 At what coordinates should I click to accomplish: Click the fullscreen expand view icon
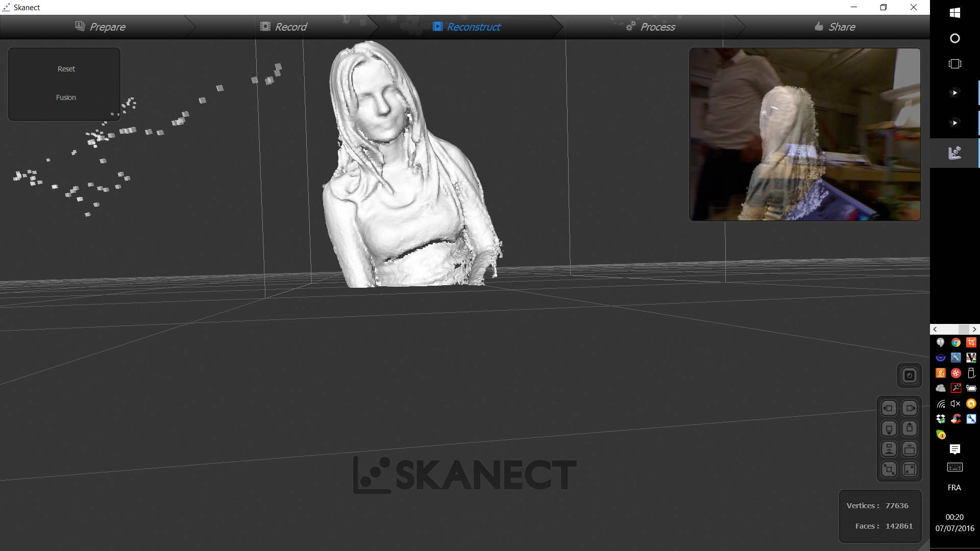tap(909, 469)
